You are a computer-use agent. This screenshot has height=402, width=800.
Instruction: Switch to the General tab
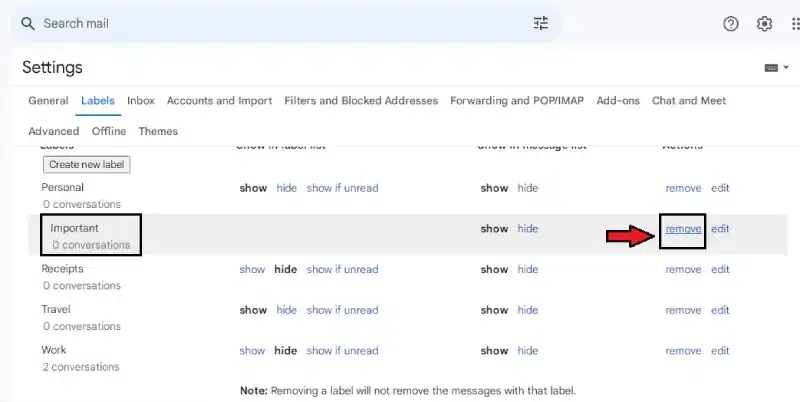click(48, 101)
